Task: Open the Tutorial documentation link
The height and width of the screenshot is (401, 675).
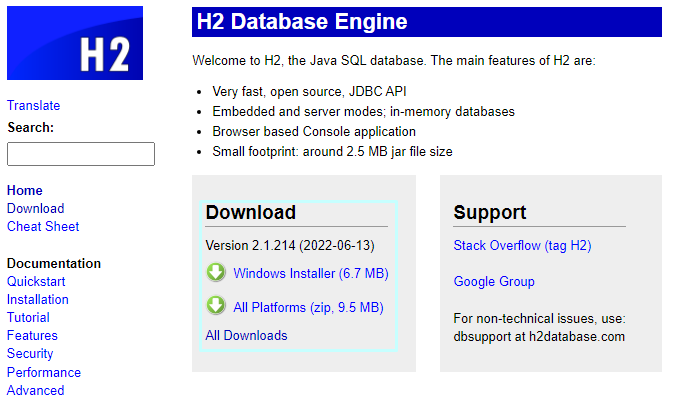Action: coord(28,318)
